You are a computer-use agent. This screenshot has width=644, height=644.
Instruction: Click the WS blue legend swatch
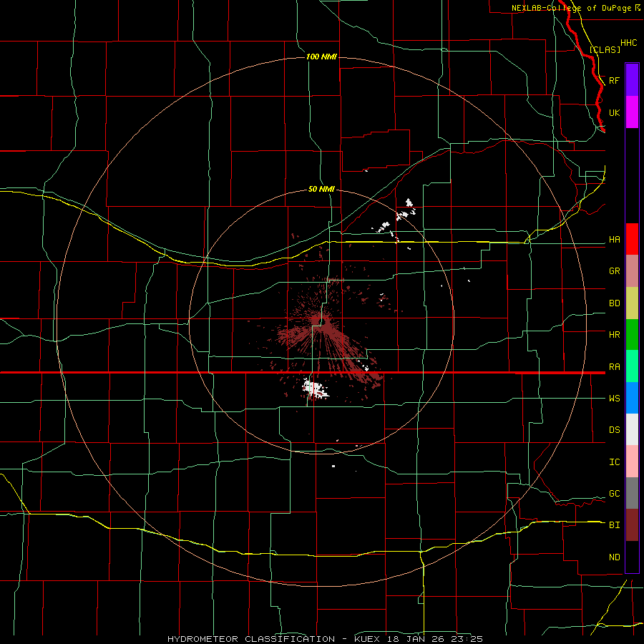(x=632, y=398)
